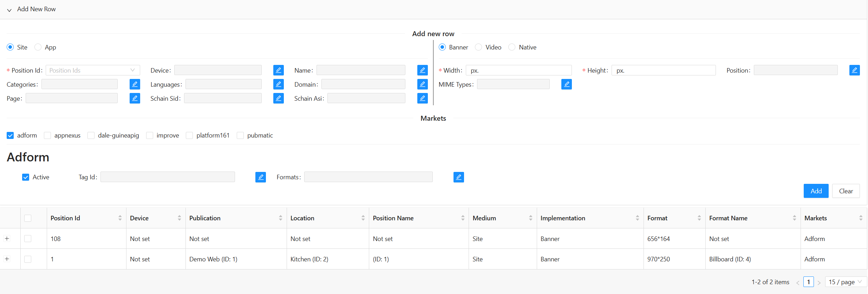Image resolution: width=868 pixels, height=294 pixels.
Task: Click the edit icon next to Tag Id
Action: pos(260,177)
